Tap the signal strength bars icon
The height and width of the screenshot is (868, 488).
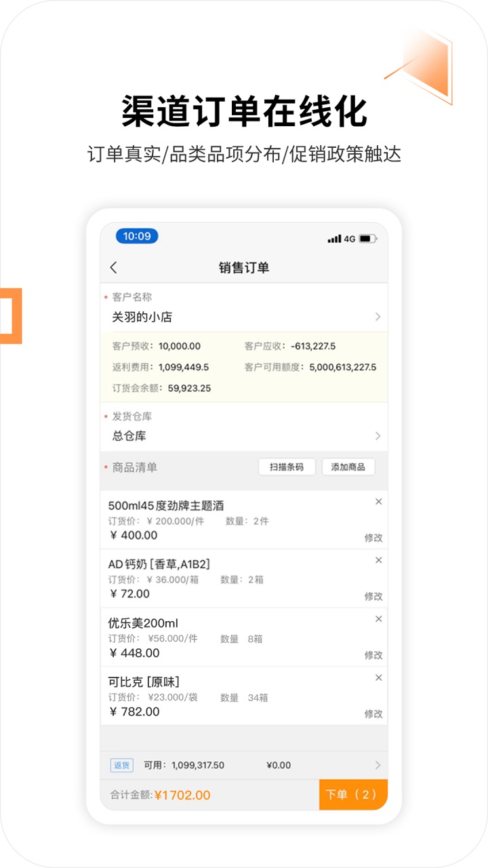334,239
